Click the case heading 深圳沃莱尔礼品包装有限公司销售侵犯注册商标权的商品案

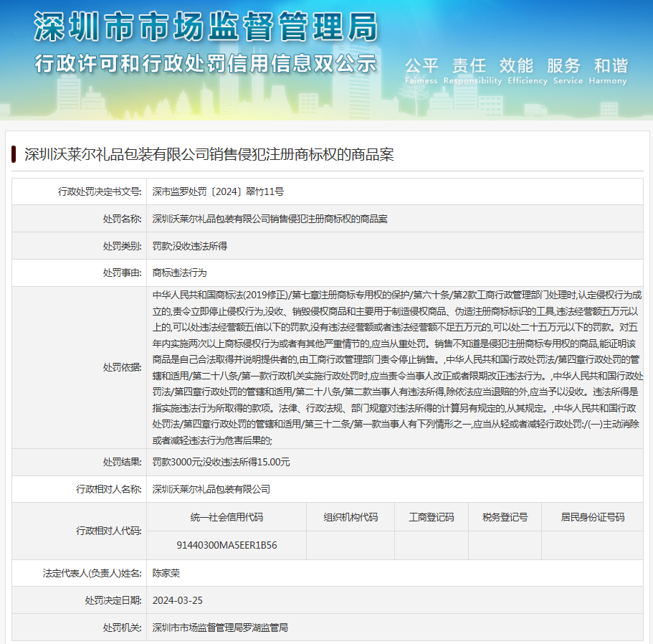(x=209, y=154)
